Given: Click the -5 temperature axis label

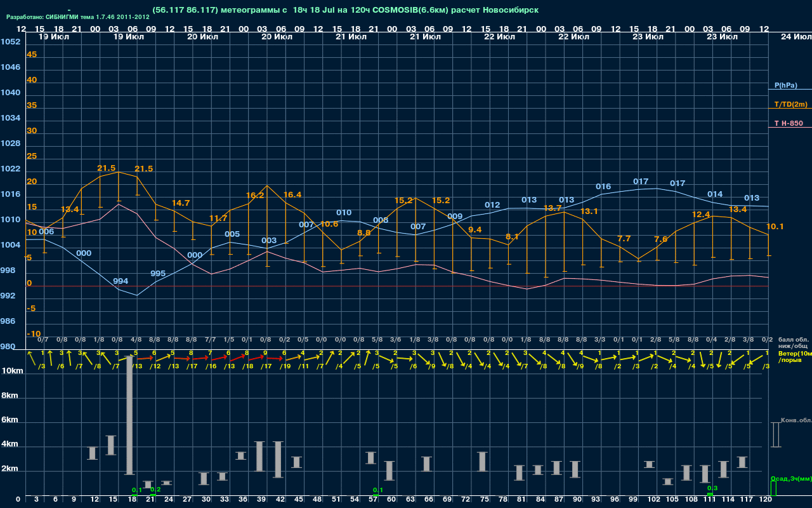Looking at the screenshot, I should coord(31,309).
